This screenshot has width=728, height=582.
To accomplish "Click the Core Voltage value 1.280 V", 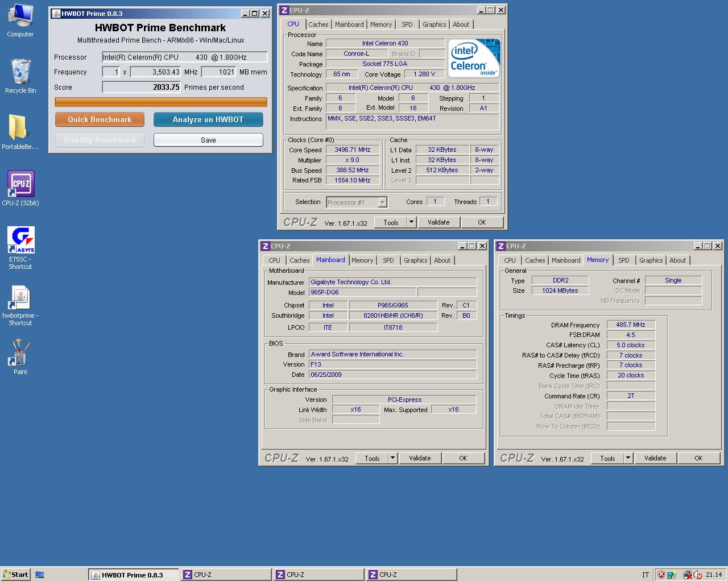I will click(x=424, y=74).
